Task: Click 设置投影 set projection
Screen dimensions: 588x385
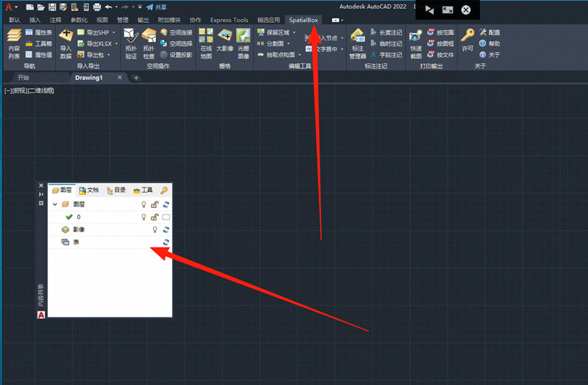Action: click(176, 54)
